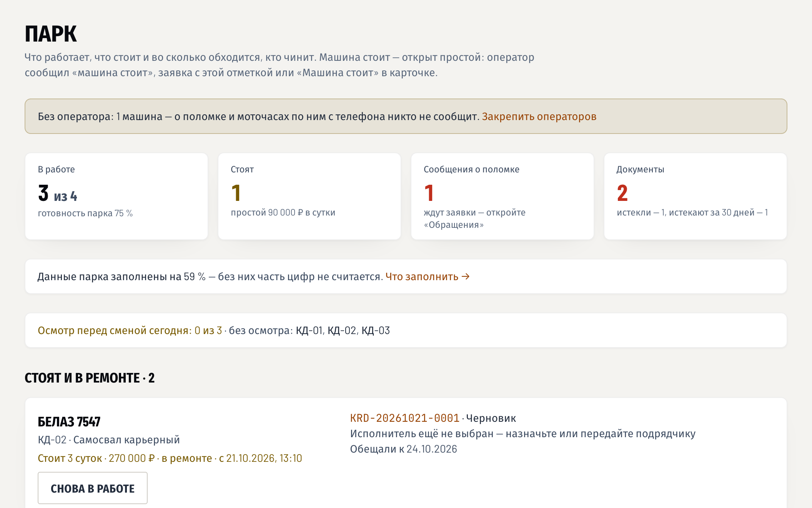Select the «истекли — 1, истекают за 30 дней — 1» text

(692, 213)
